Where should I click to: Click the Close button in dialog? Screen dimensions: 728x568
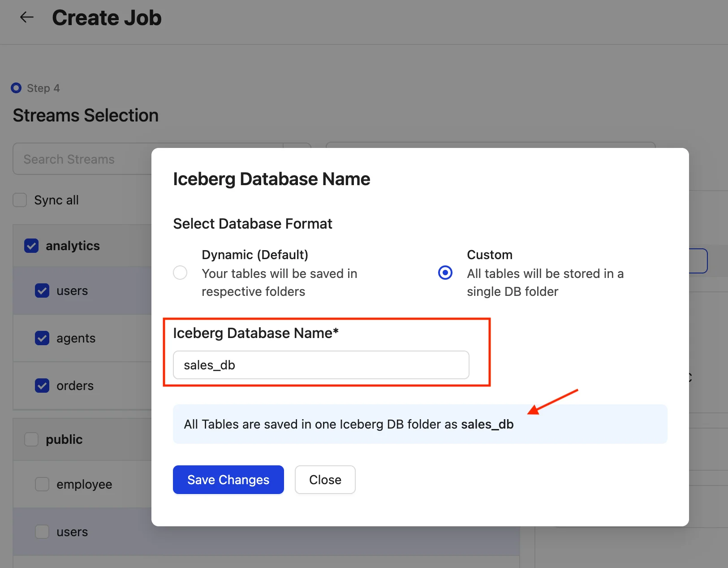coord(325,480)
